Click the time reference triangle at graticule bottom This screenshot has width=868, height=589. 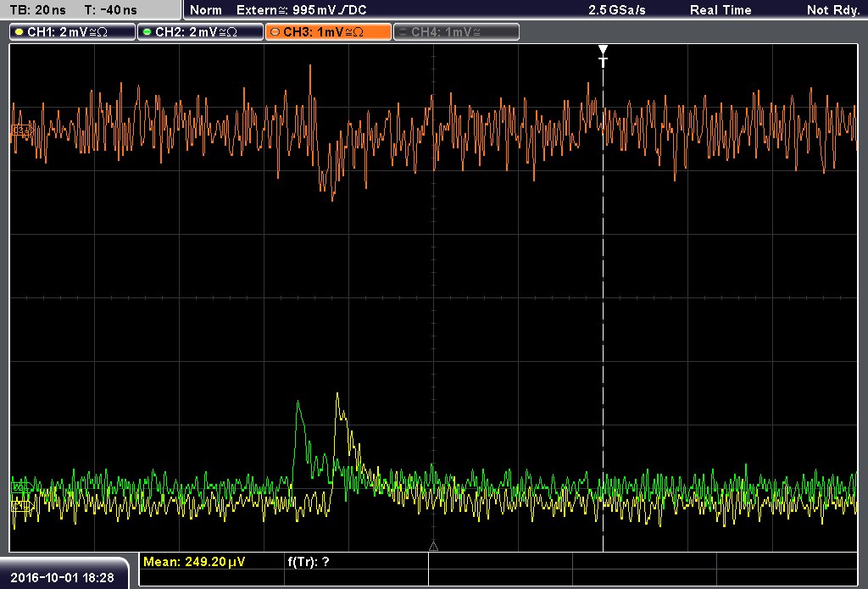[x=433, y=547]
